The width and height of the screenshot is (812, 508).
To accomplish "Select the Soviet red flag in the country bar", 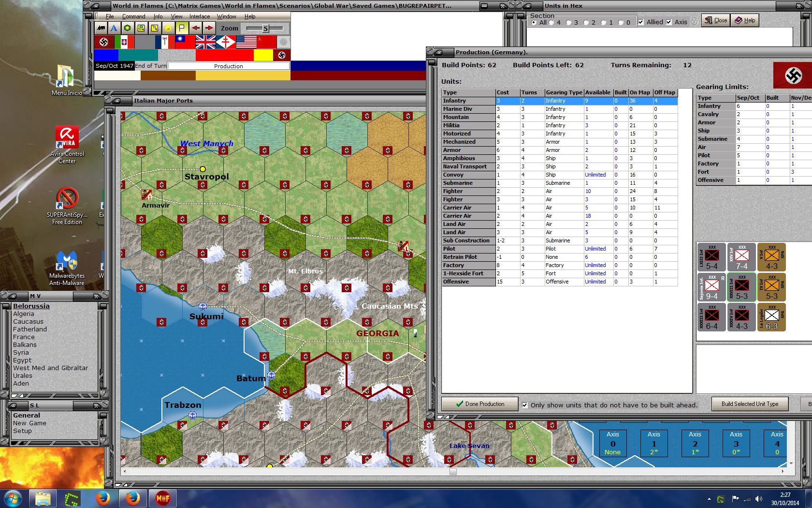I will tap(266, 42).
